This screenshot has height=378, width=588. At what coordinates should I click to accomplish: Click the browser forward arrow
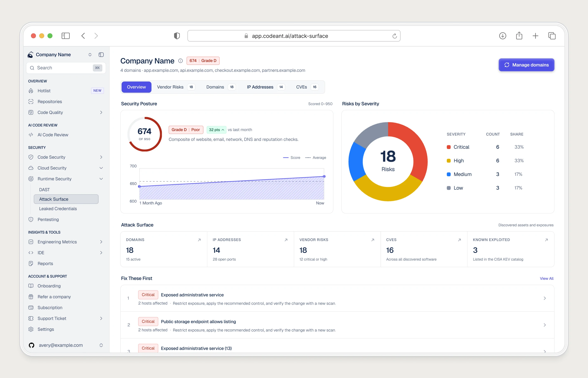tap(96, 36)
